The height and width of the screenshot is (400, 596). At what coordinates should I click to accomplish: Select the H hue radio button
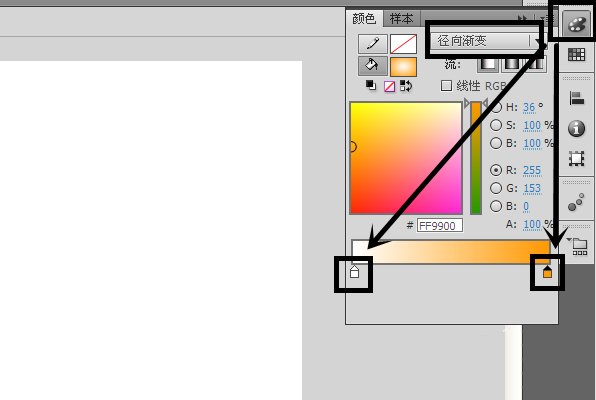pos(496,107)
